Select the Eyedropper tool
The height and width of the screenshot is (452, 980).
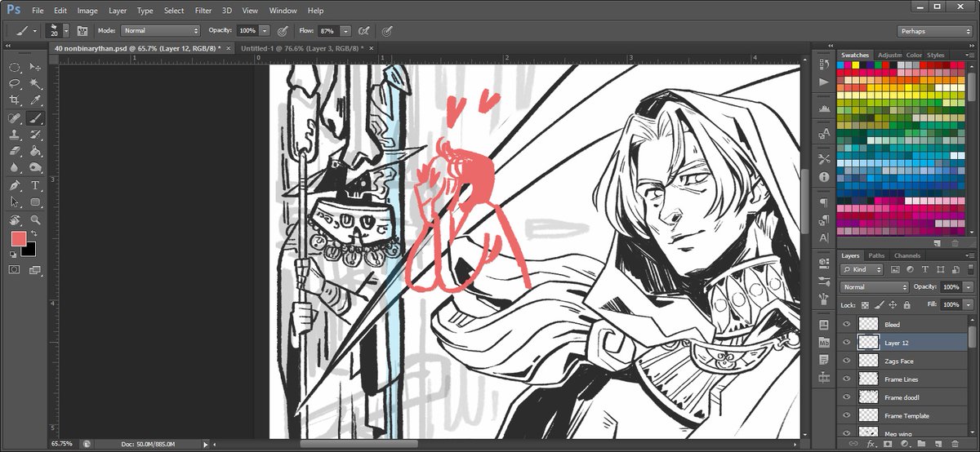tap(35, 100)
